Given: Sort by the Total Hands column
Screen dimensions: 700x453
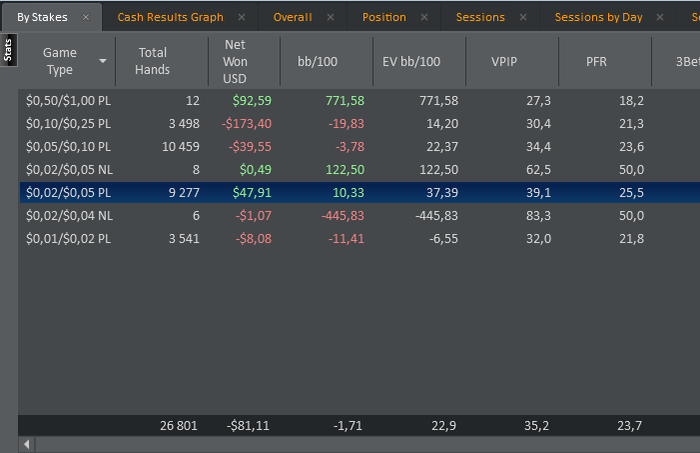Looking at the screenshot, I should click(153, 61).
